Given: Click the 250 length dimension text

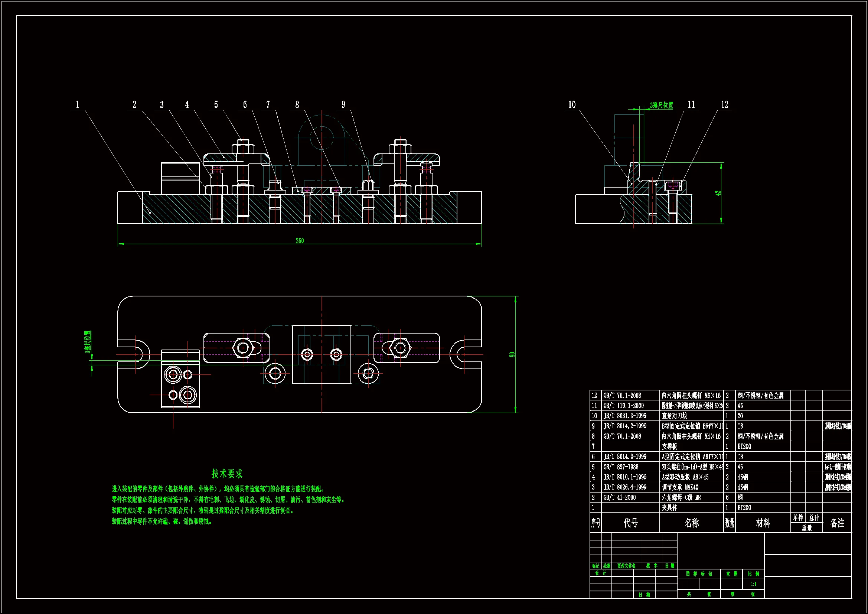Looking at the screenshot, I should (300, 241).
